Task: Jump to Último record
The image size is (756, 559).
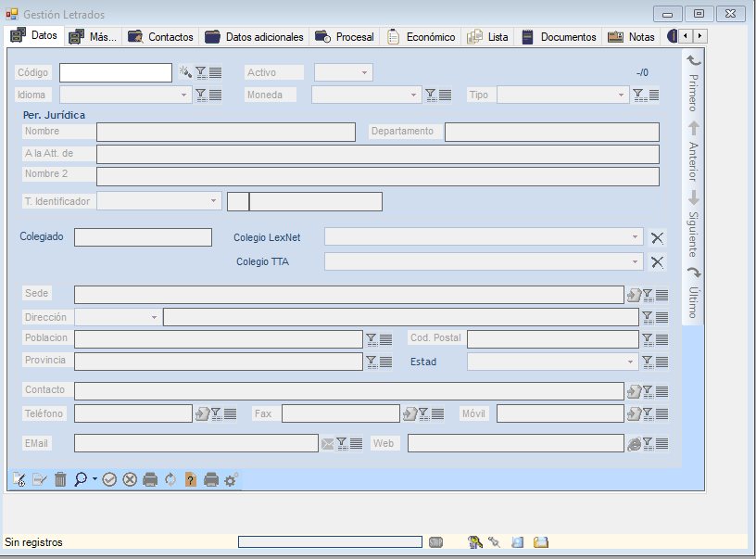Action: click(693, 292)
